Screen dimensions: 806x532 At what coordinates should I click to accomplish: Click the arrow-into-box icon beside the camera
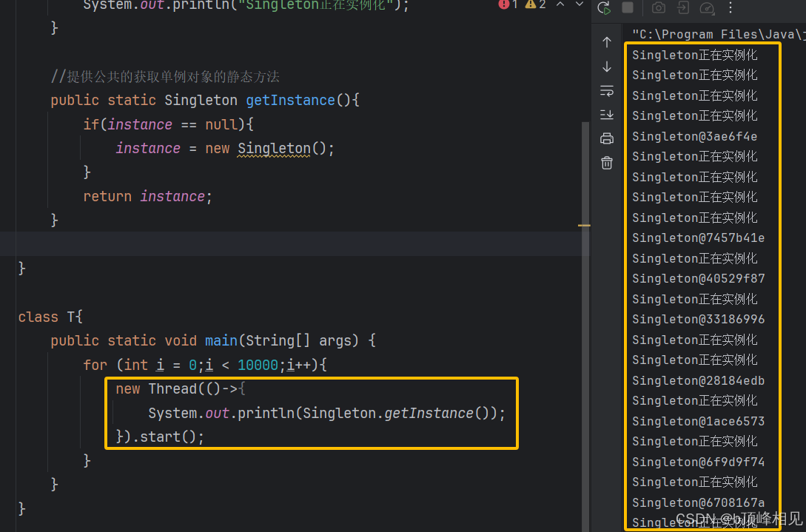pyautogui.click(x=682, y=8)
